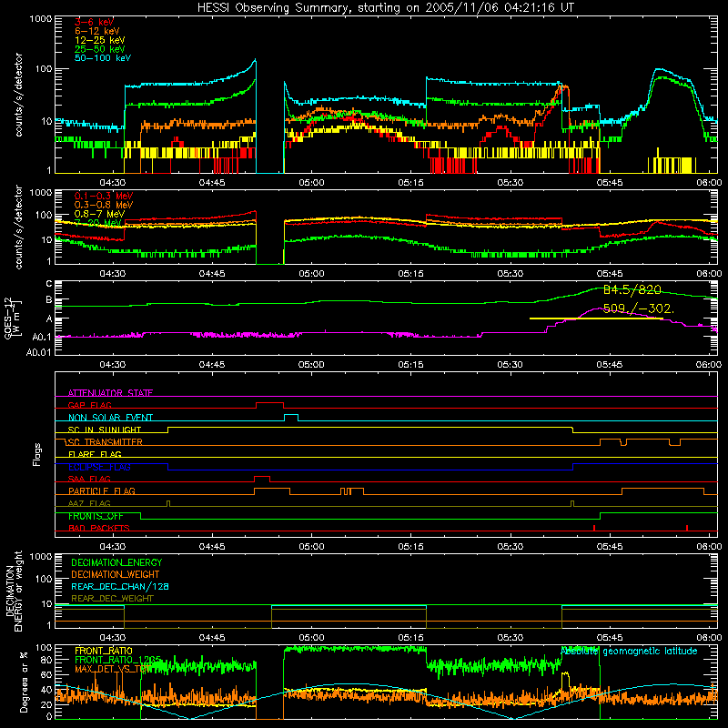The image size is (728, 728).
Task: Select the 12-25 keV legend label
Action: tap(100, 40)
